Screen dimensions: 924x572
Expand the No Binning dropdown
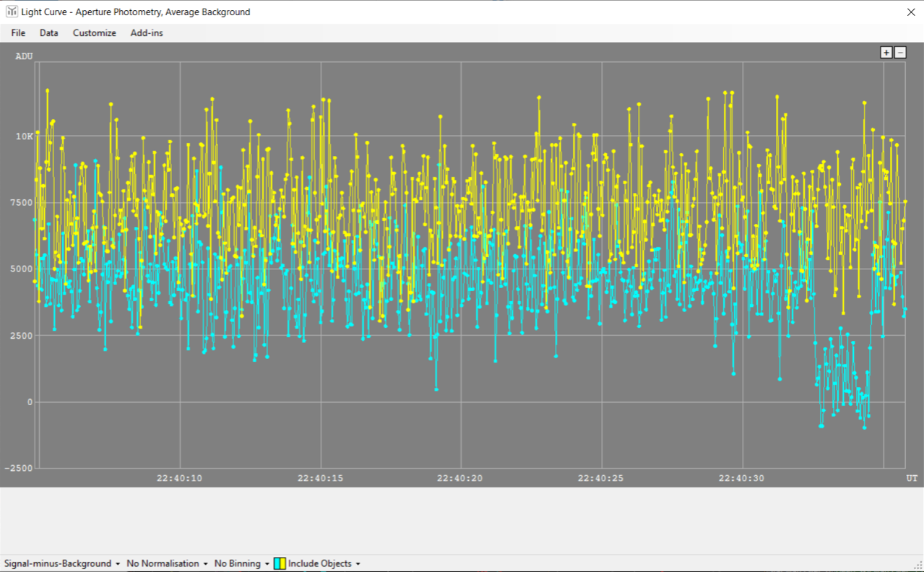pos(241,563)
